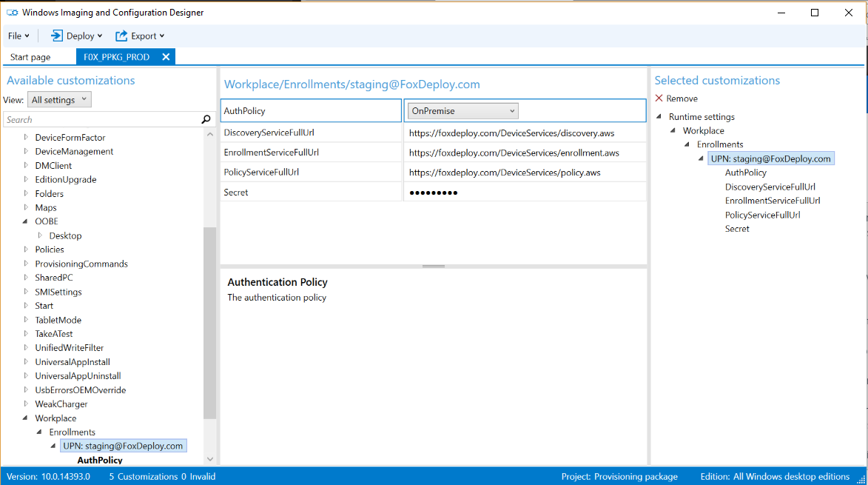The width and height of the screenshot is (868, 485).
Task: Click the Deploy arrow icon in toolbar
Action: (x=56, y=36)
